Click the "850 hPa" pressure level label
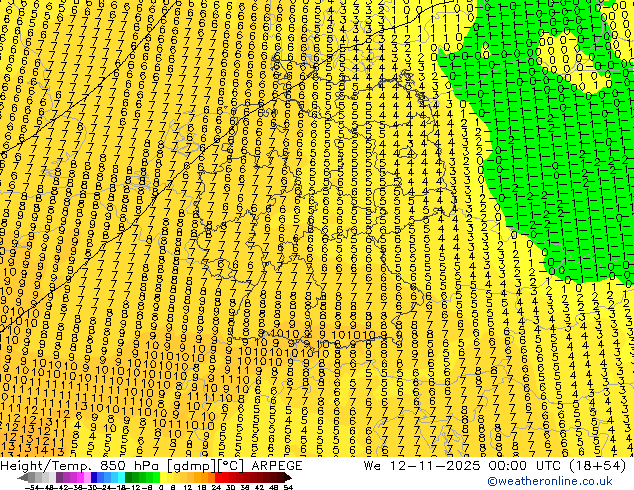 click(x=131, y=466)
